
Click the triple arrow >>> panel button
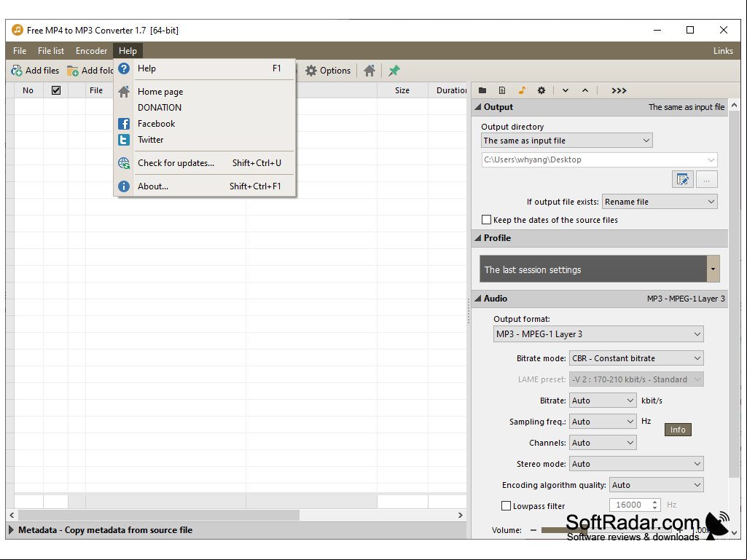coord(619,90)
